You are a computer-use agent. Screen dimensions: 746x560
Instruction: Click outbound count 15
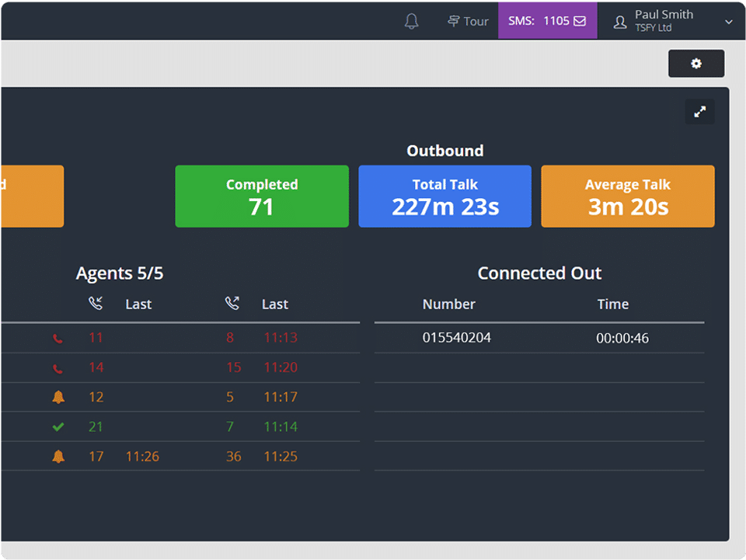point(234,367)
